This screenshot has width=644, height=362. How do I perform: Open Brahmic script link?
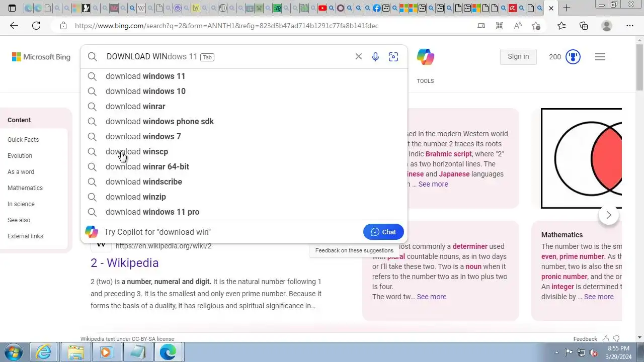click(449, 154)
